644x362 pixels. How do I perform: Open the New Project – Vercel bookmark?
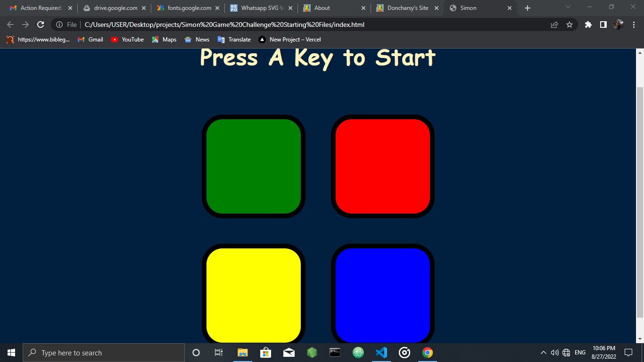[290, 40]
